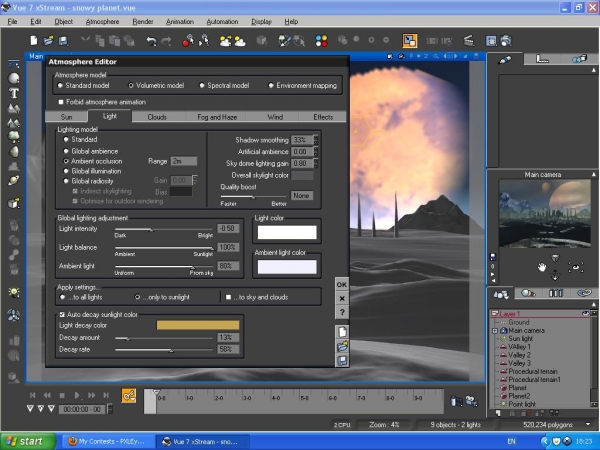
Task: Click the Light decay color yellow swatch
Action: pos(198,325)
